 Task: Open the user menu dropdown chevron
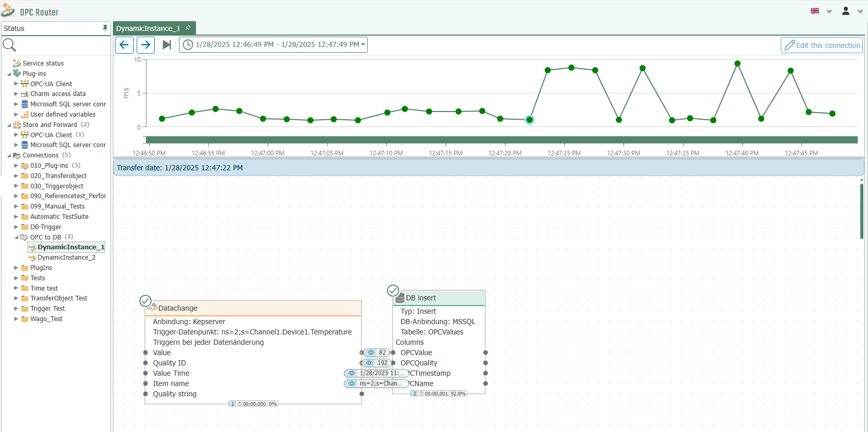pyautogui.click(x=860, y=11)
